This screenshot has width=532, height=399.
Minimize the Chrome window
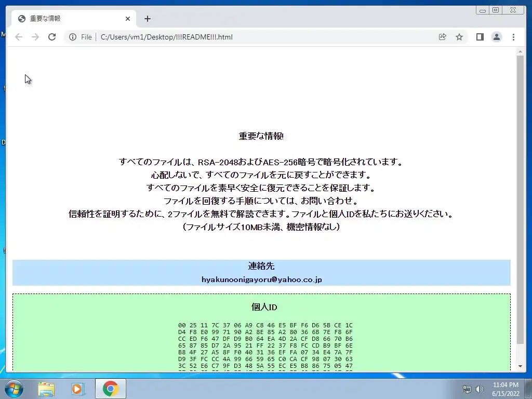point(483,10)
